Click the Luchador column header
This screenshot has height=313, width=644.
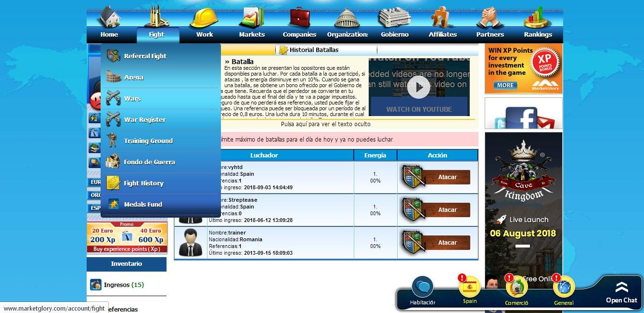(264, 155)
